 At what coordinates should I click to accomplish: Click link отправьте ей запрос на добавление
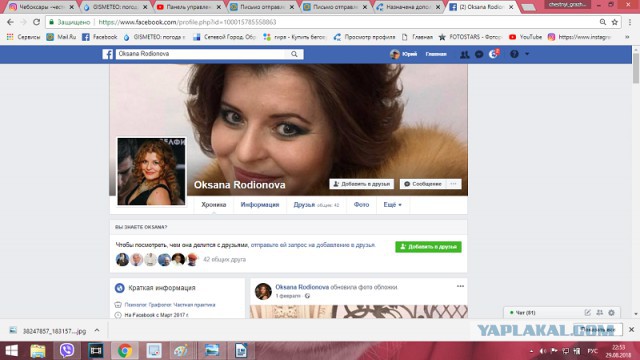pyautogui.click(x=313, y=245)
